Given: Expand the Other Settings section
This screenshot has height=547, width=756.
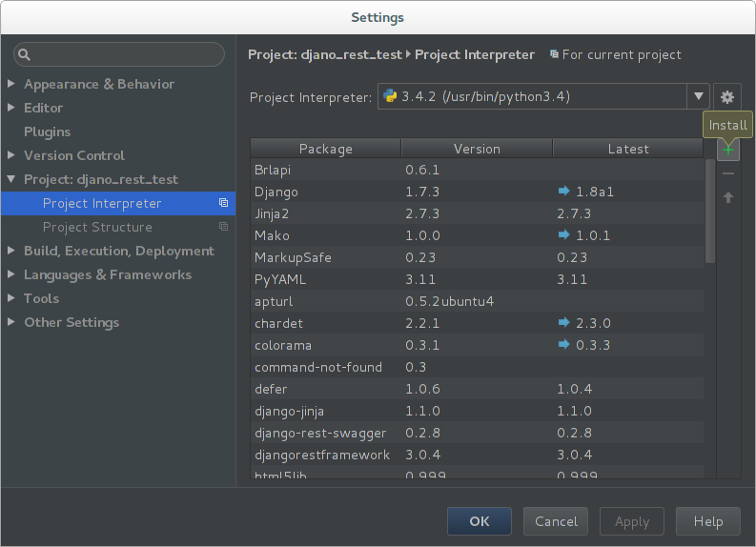Looking at the screenshot, I should (x=11, y=322).
